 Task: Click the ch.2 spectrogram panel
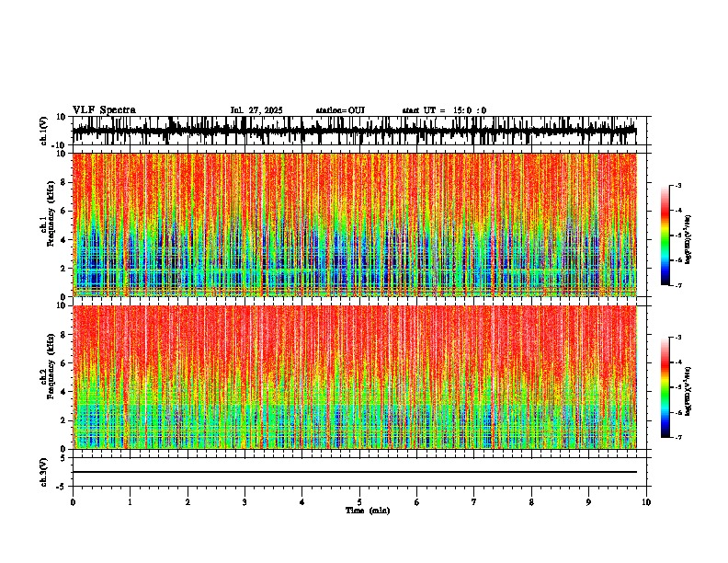[x=355, y=377]
